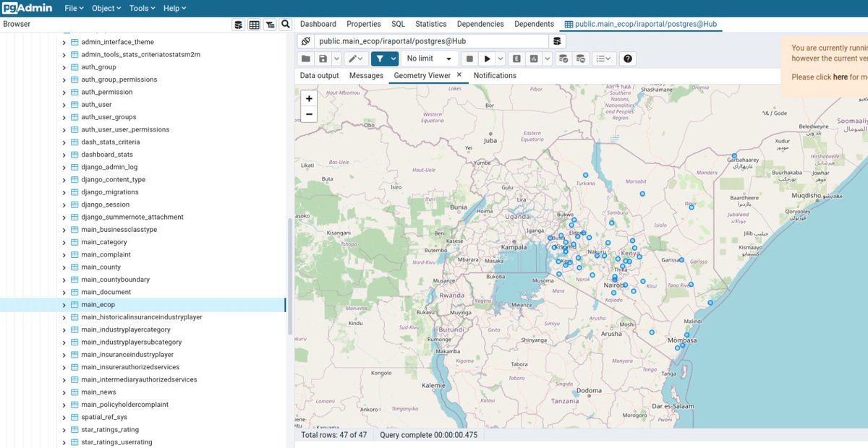Switch to the Data output tab

point(320,75)
